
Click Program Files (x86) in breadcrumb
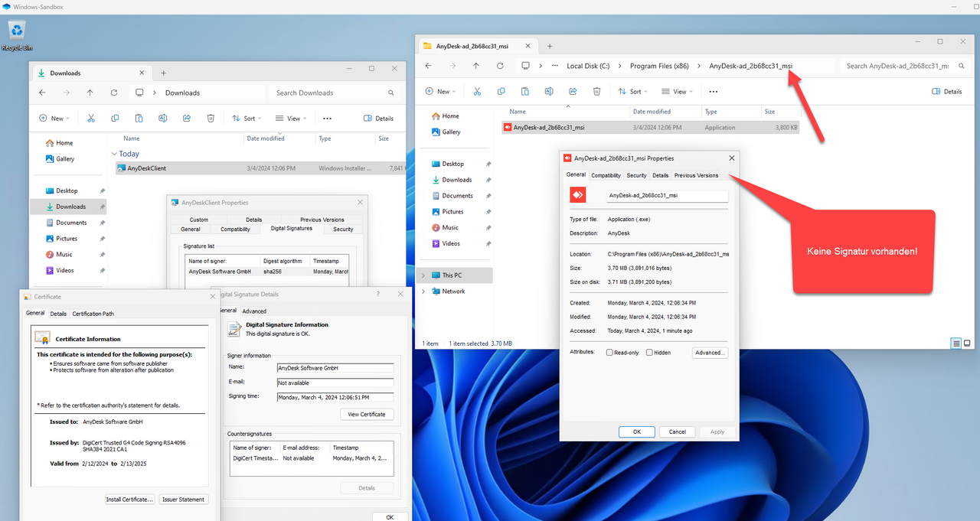coord(659,66)
